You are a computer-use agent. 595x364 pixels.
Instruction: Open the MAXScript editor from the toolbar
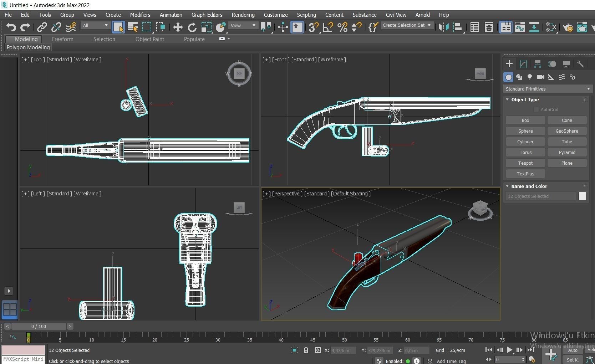pos(373,27)
